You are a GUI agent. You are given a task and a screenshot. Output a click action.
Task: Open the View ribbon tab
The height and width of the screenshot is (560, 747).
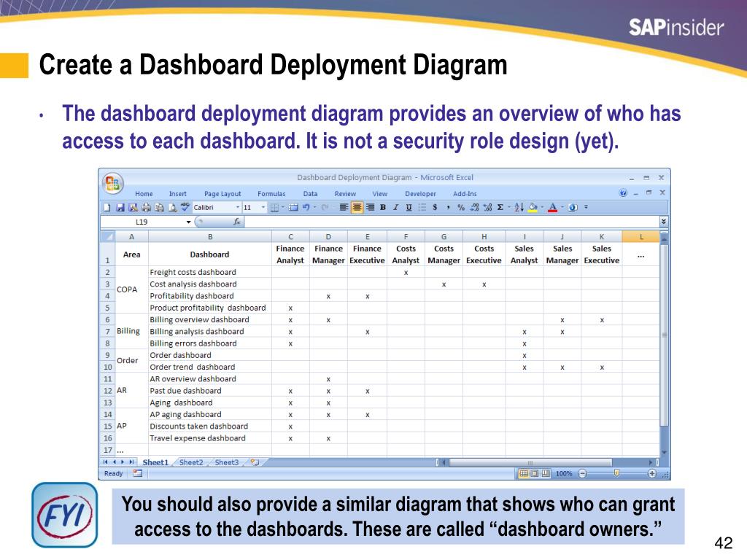click(379, 194)
